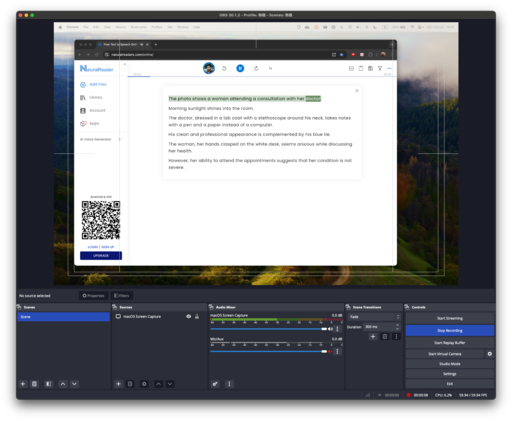Add a new scene with the plus icon

coord(23,384)
